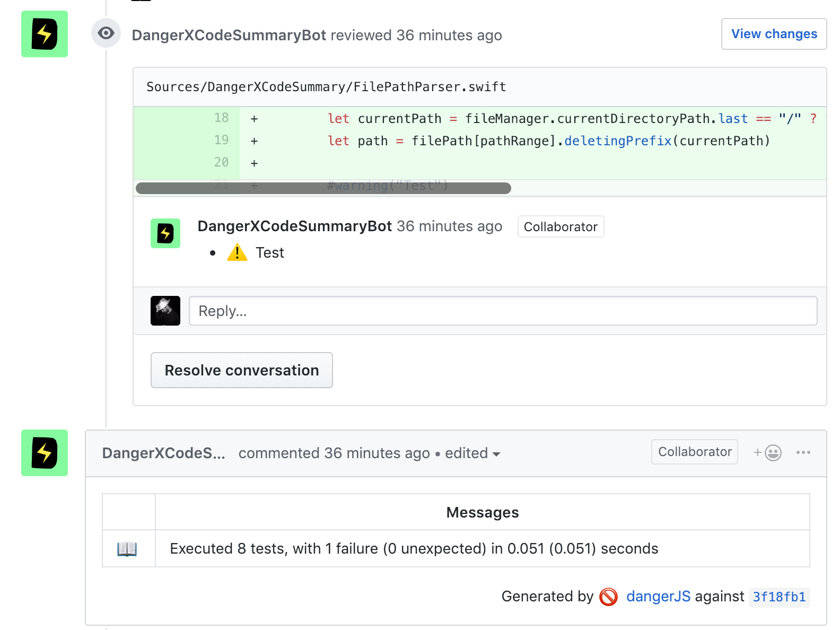840x630 pixels.
Task: Open the comment options ellipsis menu
Action: (803, 452)
